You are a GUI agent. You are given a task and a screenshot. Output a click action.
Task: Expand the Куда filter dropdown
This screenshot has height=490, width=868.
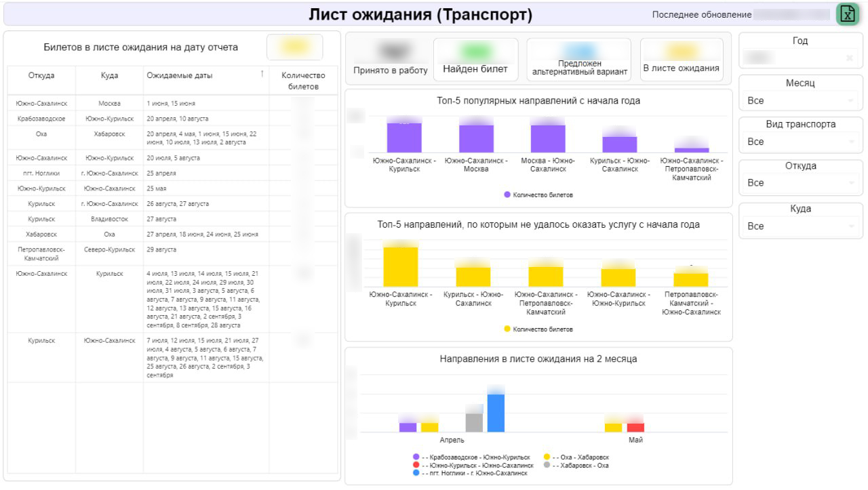(x=800, y=226)
